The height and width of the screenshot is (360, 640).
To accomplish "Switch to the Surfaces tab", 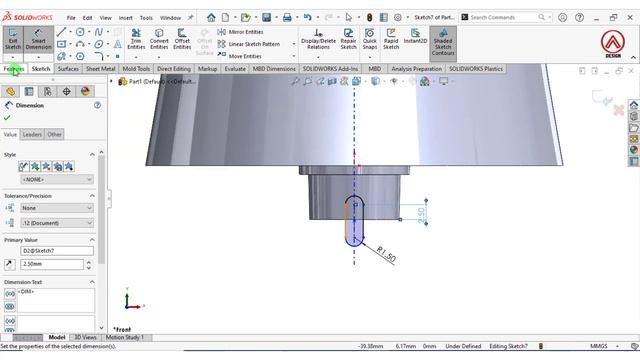I will tap(68, 69).
